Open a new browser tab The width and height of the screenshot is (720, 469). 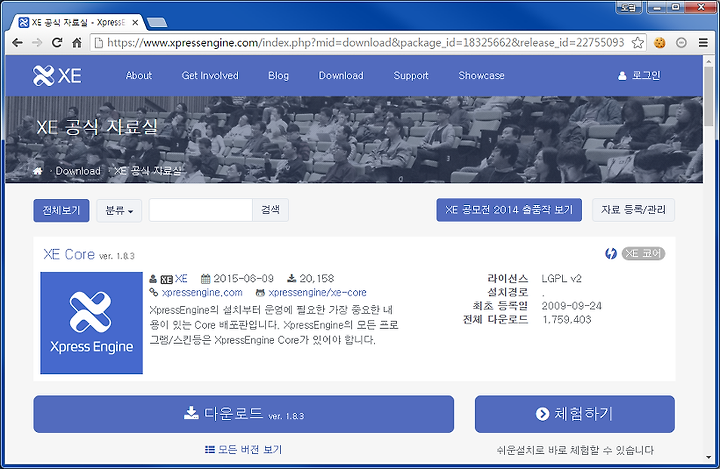pyautogui.click(x=157, y=23)
